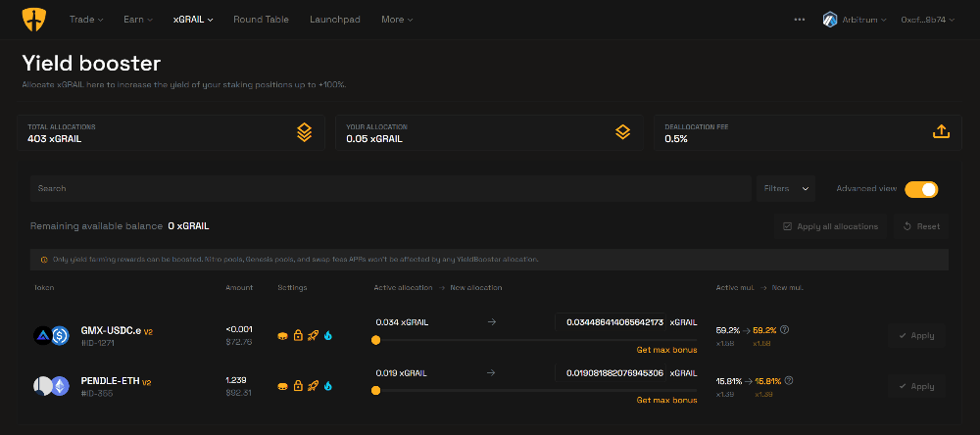Click Apply for the PENDLE-ETH row
The width and height of the screenshot is (980, 435).
tap(917, 386)
